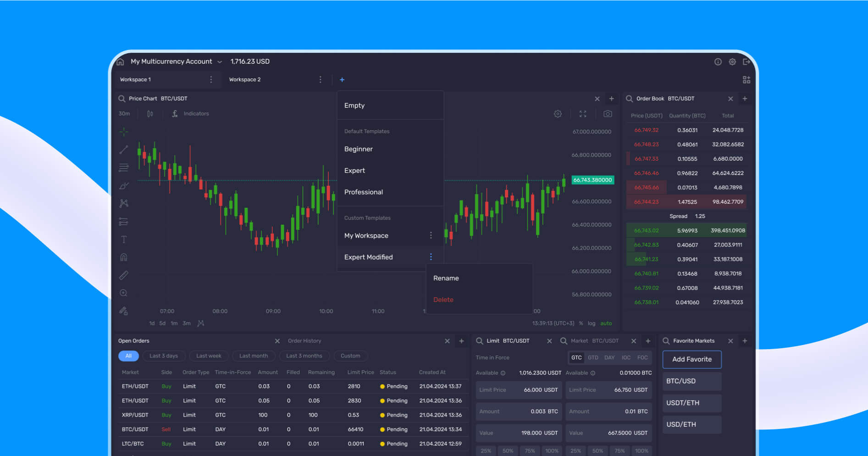Open BTC/USD favorite market
The width and height of the screenshot is (868, 456).
tap(692, 381)
